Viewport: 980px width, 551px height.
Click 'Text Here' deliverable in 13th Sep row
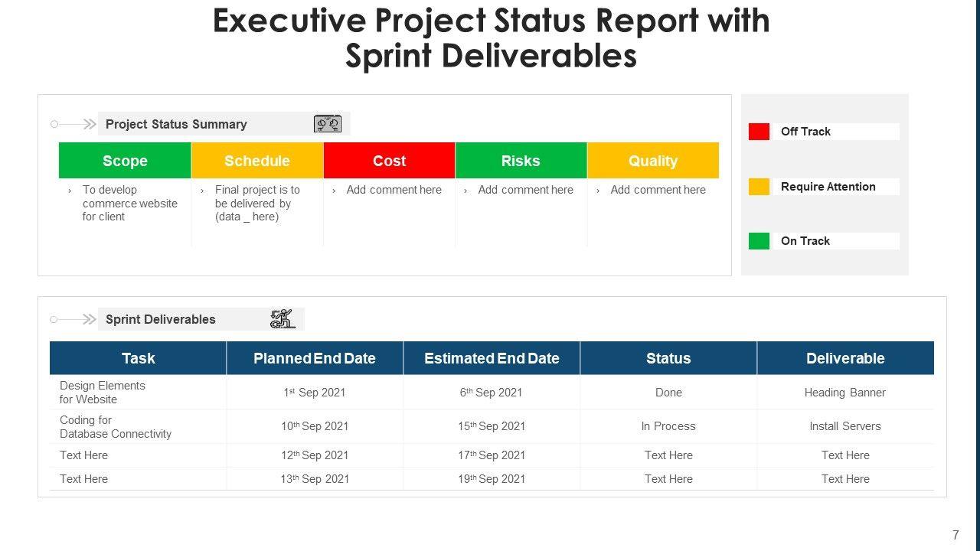[x=845, y=479]
